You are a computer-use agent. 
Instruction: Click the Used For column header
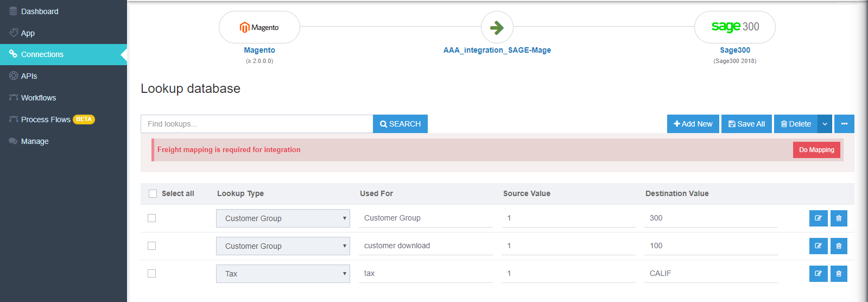[x=376, y=193]
